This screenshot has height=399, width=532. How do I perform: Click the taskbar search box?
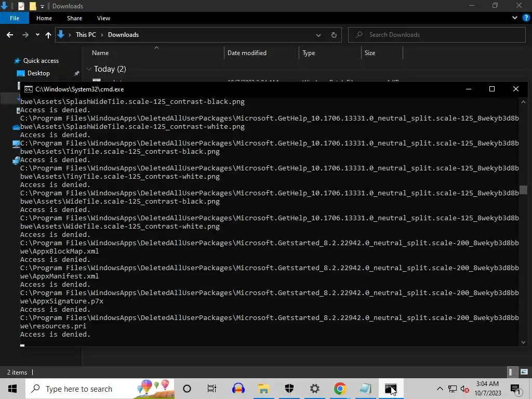coord(100,389)
